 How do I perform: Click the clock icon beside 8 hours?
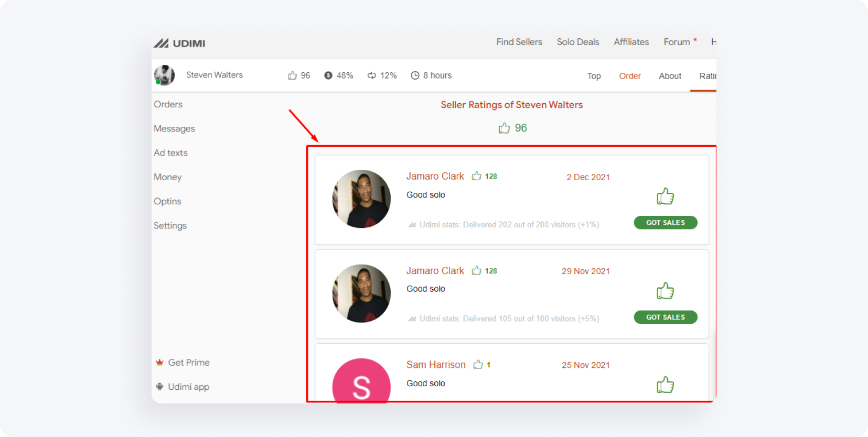[x=415, y=75]
